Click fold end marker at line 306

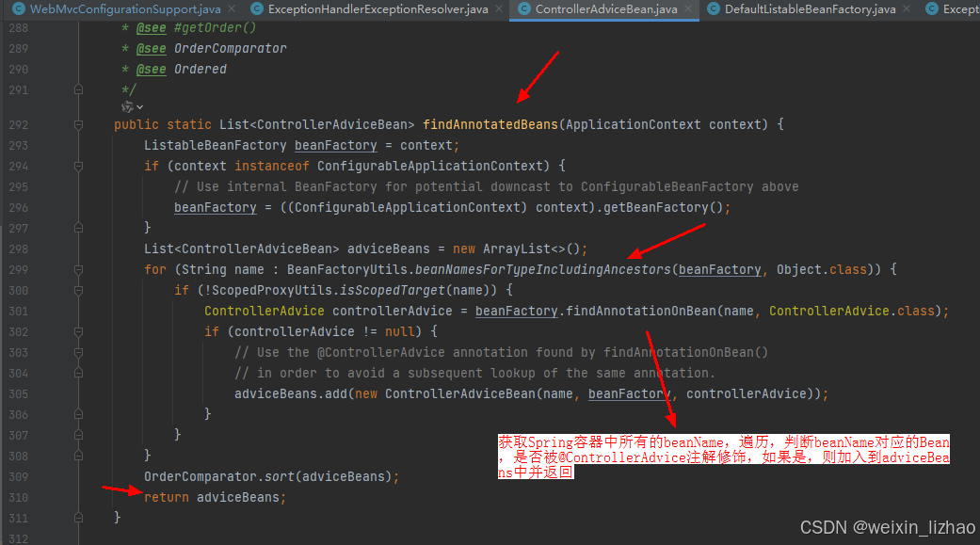[x=78, y=414]
